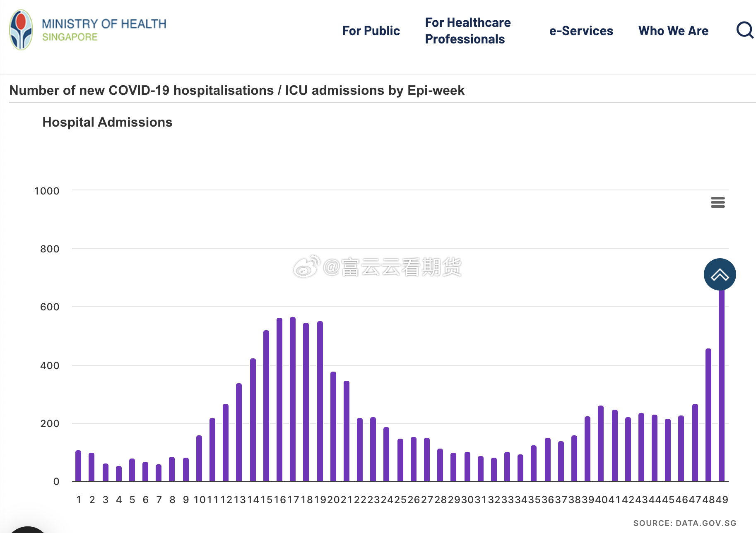Viewport: 756px width, 533px height.
Task: Open the chart hamburger context menu
Action: [x=717, y=202]
